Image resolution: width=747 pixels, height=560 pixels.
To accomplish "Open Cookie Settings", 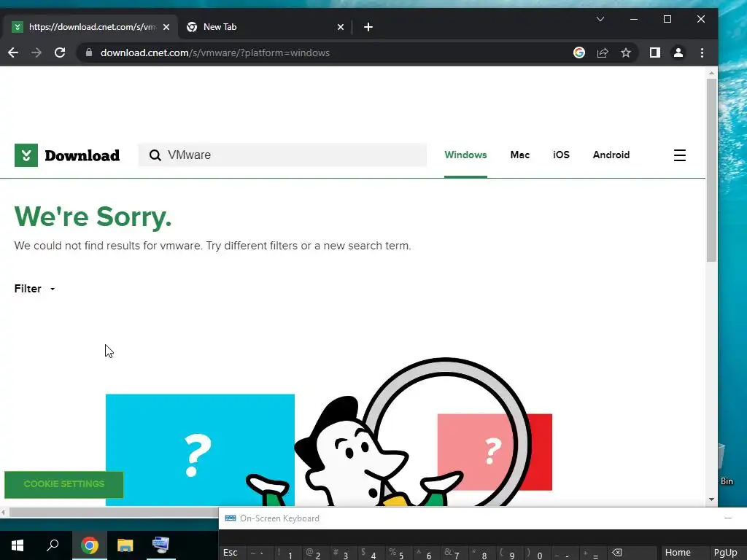I will tap(64, 484).
